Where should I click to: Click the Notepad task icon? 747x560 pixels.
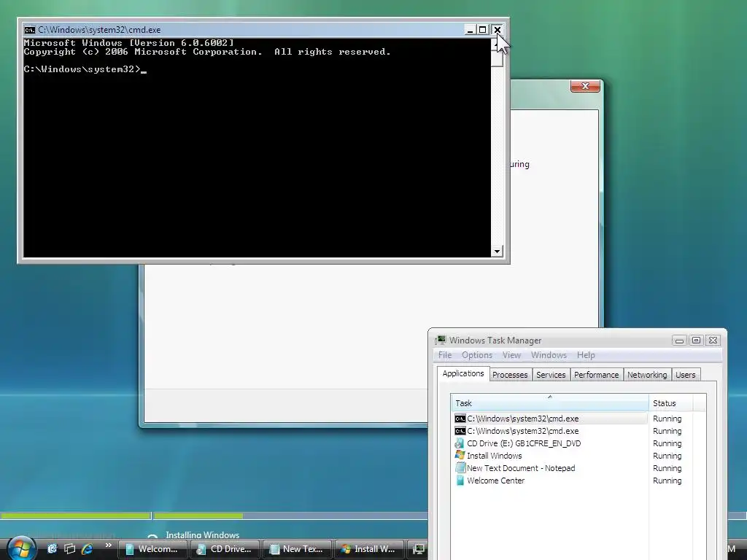[460, 467]
